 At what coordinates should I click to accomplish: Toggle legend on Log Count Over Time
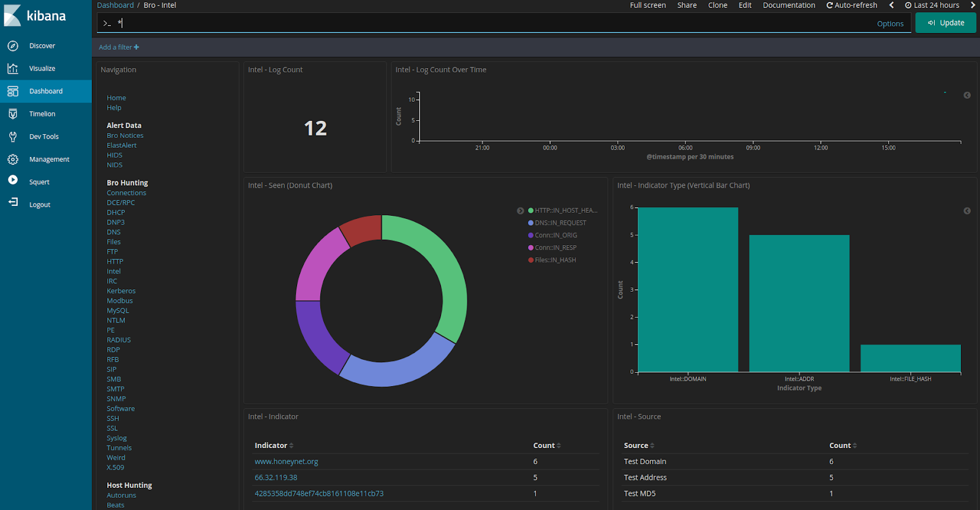tap(967, 95)
